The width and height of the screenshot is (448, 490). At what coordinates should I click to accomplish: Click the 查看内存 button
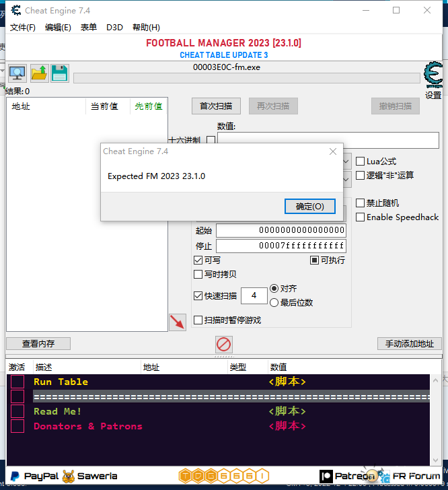pyautogui.click(x=38, y=344)
